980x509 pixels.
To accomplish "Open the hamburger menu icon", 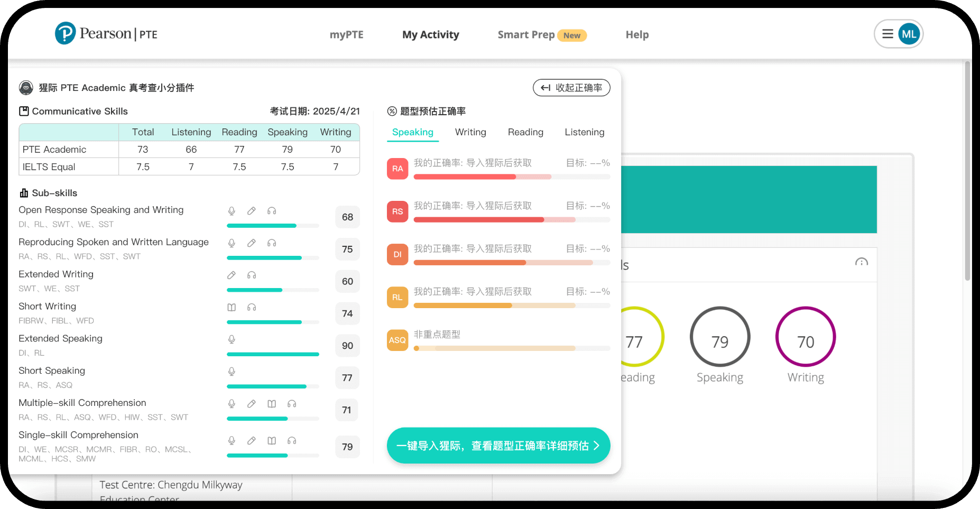I will click(887, 34).
